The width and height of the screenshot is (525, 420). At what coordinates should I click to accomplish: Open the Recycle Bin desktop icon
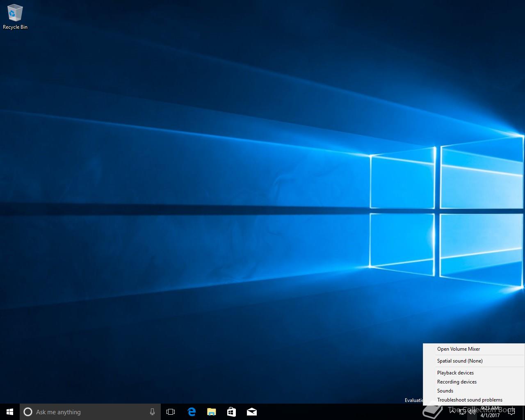pos(15,17)
